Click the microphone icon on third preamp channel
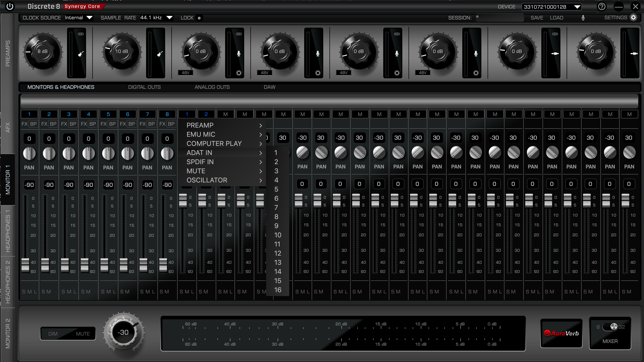Viewport: 644px width, 362px height. 239,53
